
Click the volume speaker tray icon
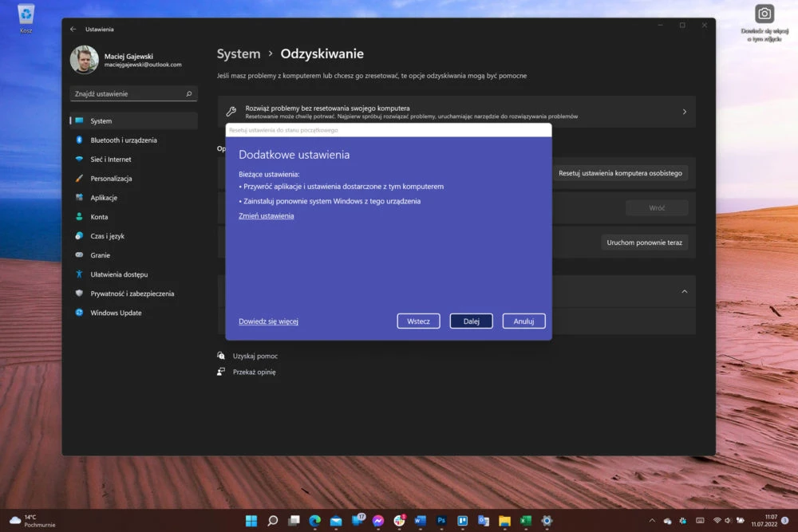coord(728,521)
